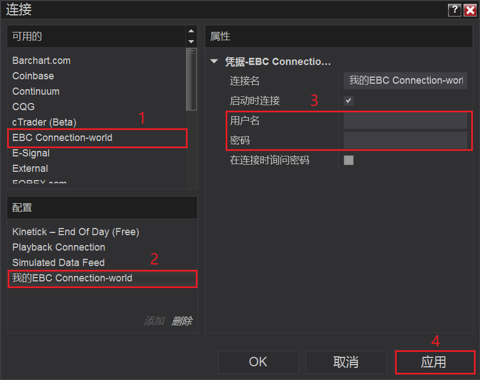Select Playback Connection configuration

[x=59, y=247]
